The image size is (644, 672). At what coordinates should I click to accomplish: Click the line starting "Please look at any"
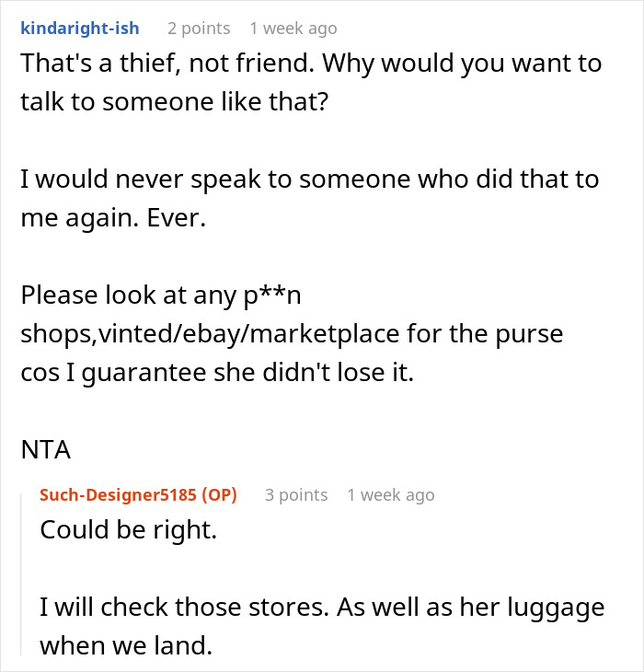(x=161, y=295)
